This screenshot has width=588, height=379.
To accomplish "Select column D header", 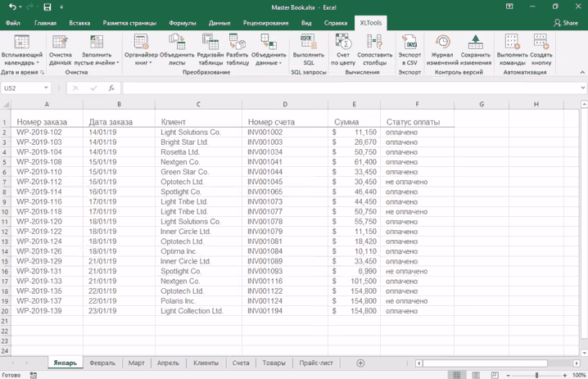I will pos(285,104).
